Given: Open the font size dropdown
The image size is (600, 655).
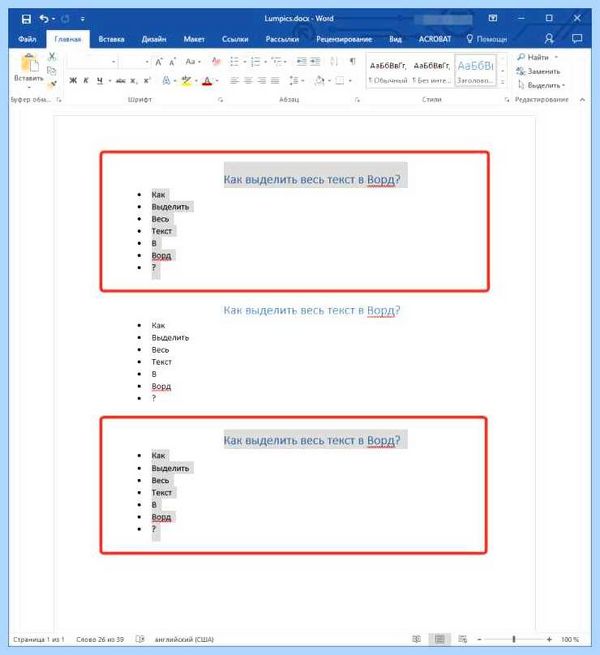Looking at the screenshot, I should (x=147, y=62).
